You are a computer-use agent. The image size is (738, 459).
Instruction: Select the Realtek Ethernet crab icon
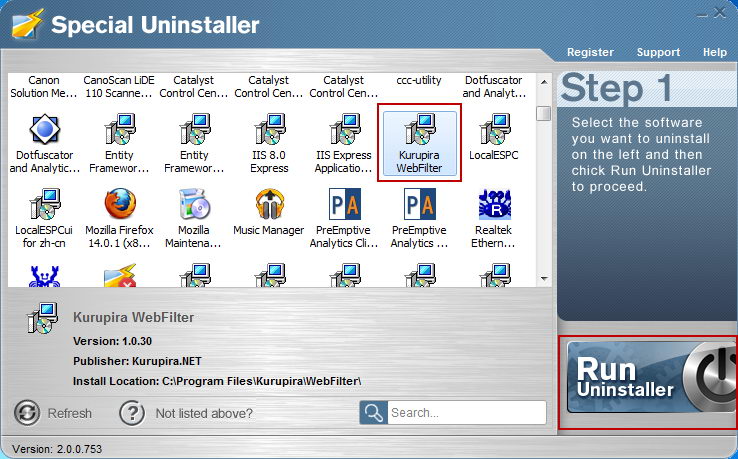(x=494, y=204)
